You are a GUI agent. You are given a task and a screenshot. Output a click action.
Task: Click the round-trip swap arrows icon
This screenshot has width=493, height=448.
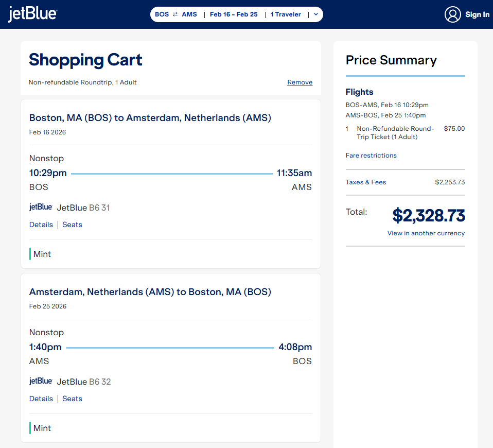(175, 14)
